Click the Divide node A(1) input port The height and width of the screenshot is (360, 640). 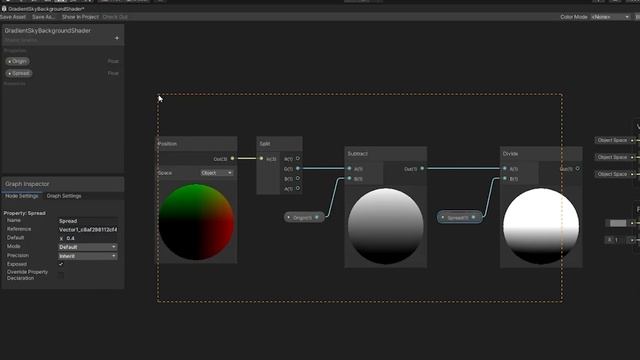(505, 168)
